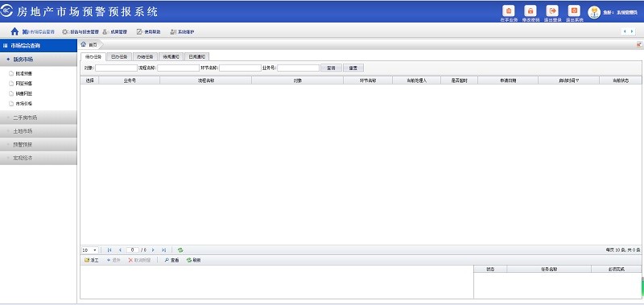Click the 业务号 input field
The width and height of the screenshot is (644, 305).
pos(298,68)
